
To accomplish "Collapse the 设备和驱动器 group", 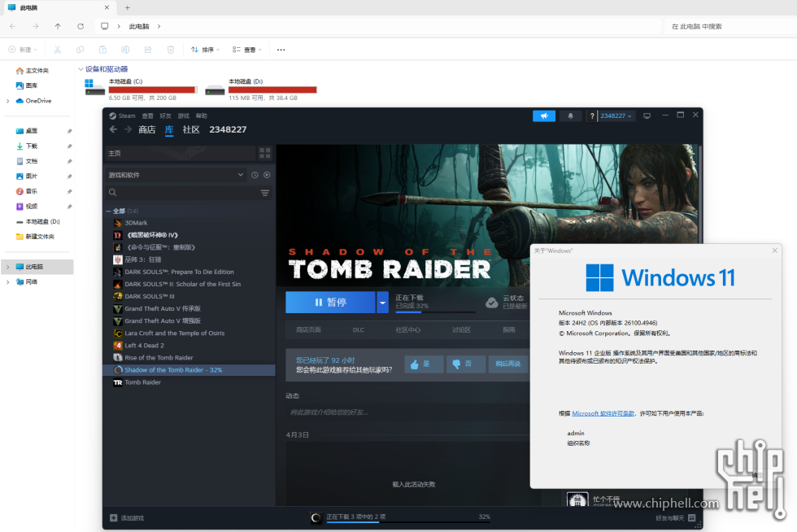I will coord(81,69).
